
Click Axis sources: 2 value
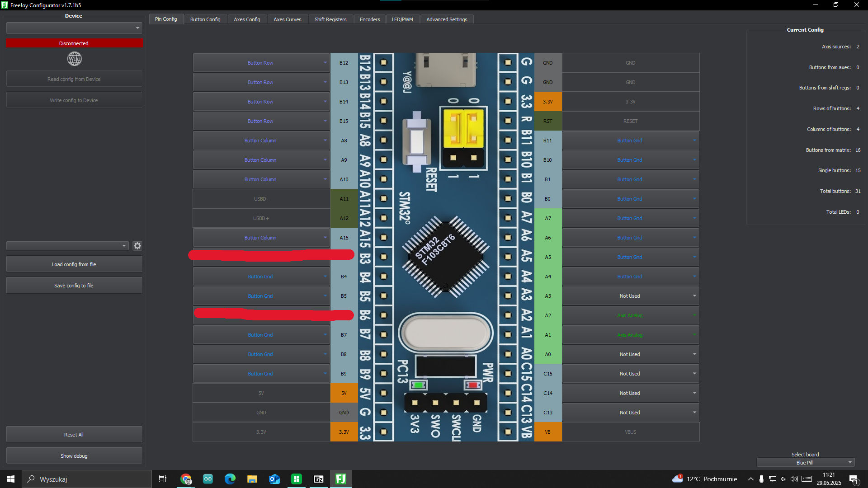pyautogui.click(x=858, y=47)
